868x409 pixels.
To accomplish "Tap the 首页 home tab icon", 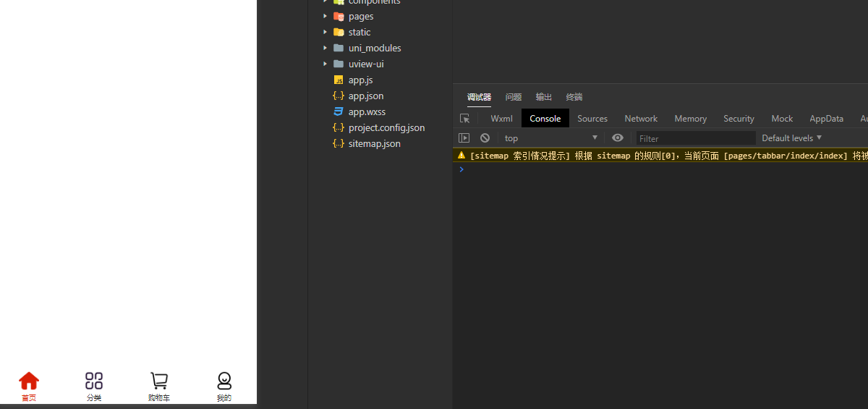I will click(29, 381).
